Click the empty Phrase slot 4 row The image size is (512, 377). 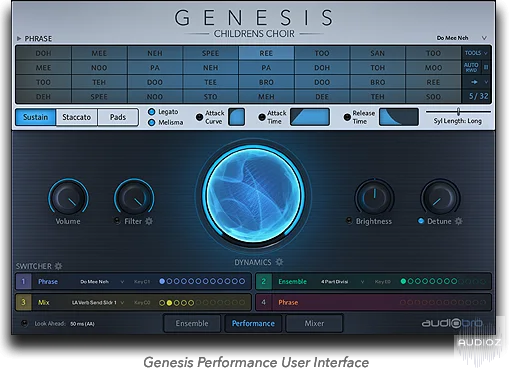coord(373,302)
